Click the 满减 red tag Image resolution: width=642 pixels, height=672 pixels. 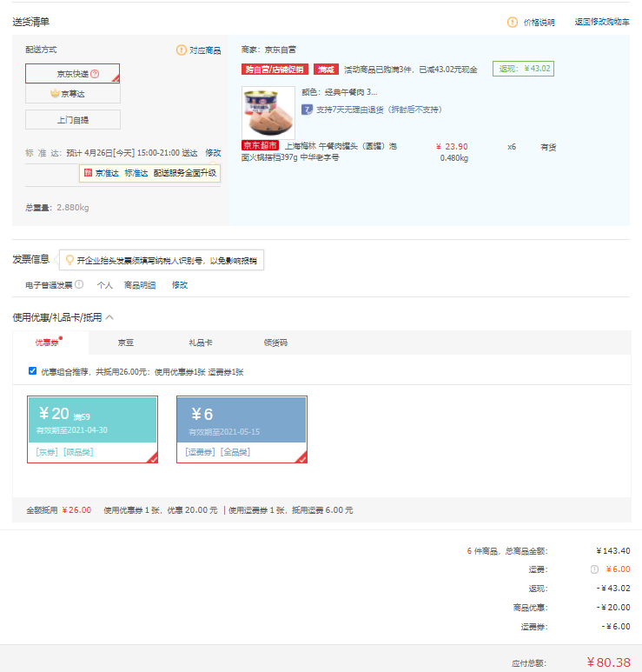pyautogui.click(x=326, y=70)
